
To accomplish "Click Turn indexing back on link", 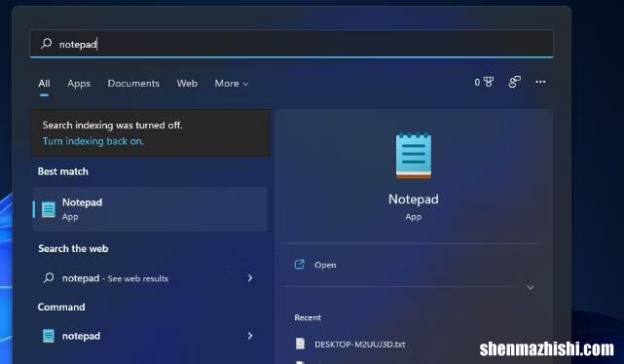I will point(93,141).
